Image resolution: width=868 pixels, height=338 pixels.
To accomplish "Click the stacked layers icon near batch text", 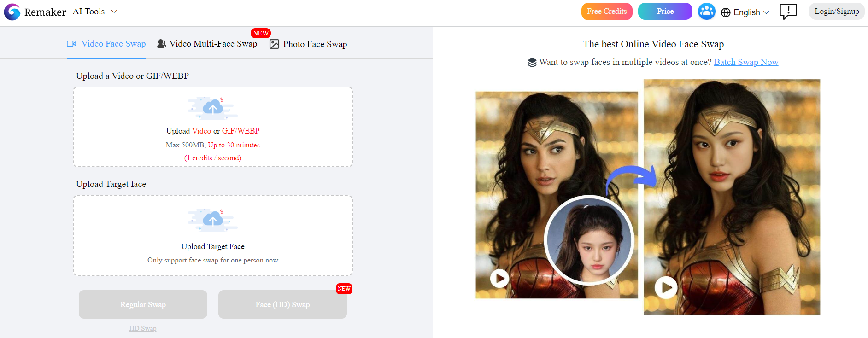I will click(x=532, y=63).
